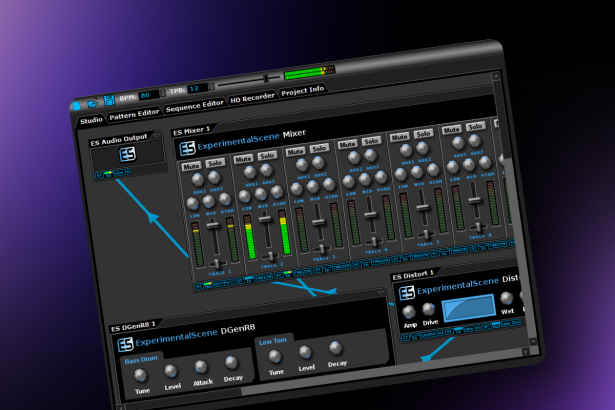Image resolution: width=615 pixels, height=410 pixels.
Task: Click the TPB value field showing 12
Action: (x=197, y=88)
